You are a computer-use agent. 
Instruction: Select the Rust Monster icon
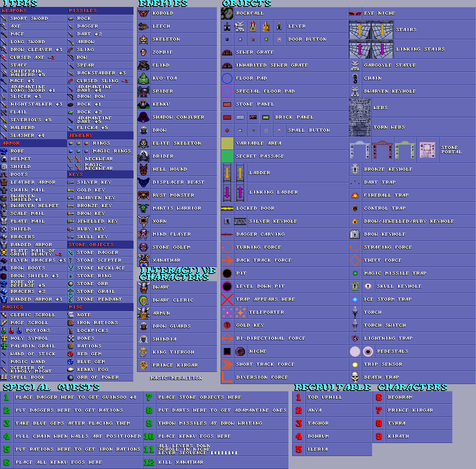tap(143, 195)
